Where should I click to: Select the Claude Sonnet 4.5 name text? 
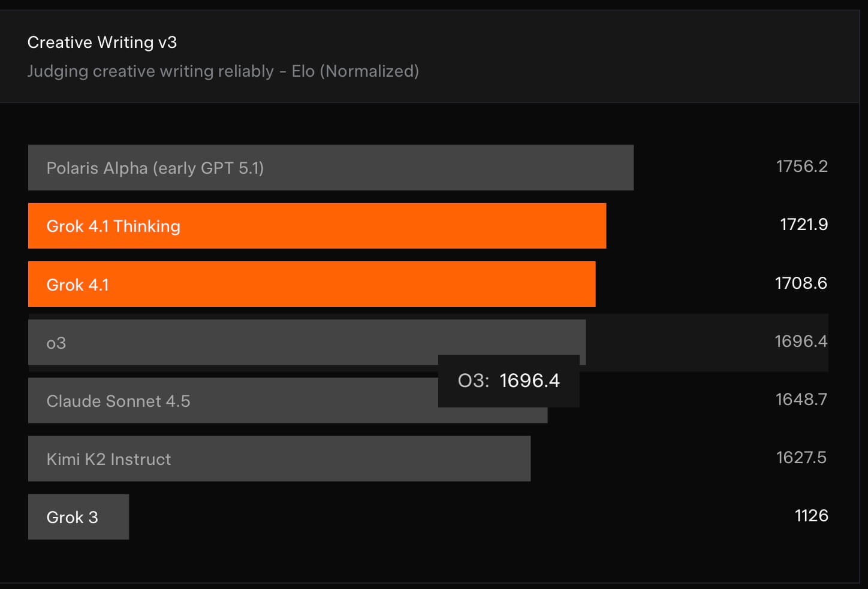(x=118, y=401)
